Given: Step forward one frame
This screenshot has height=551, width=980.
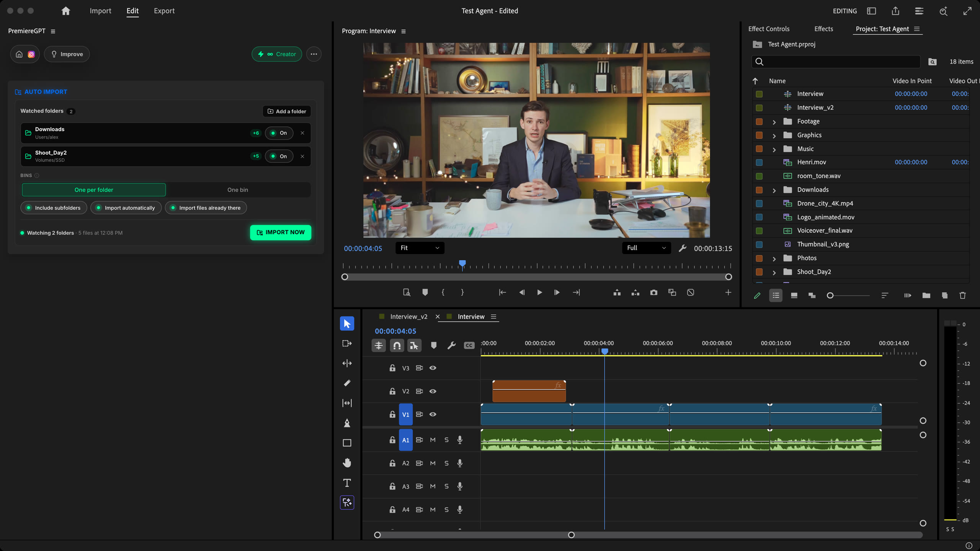Looking at the screenshot, I should 557,292.
